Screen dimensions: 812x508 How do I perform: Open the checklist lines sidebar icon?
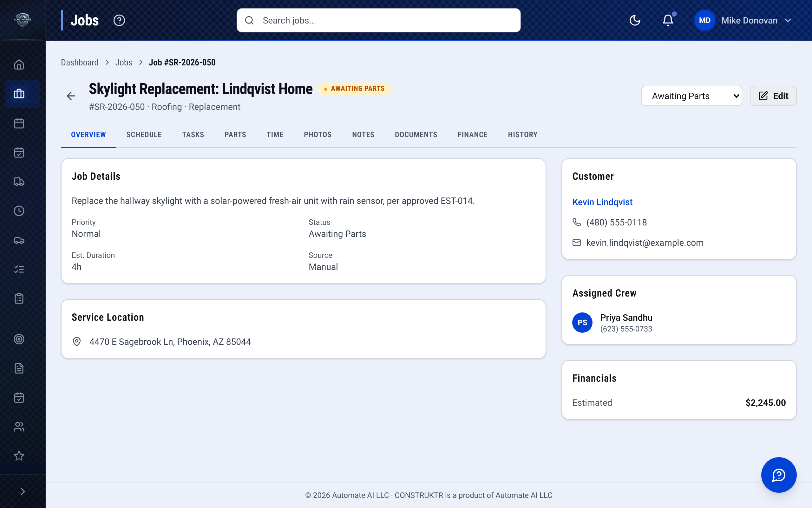pyautogui.click(x=19, y=270)
